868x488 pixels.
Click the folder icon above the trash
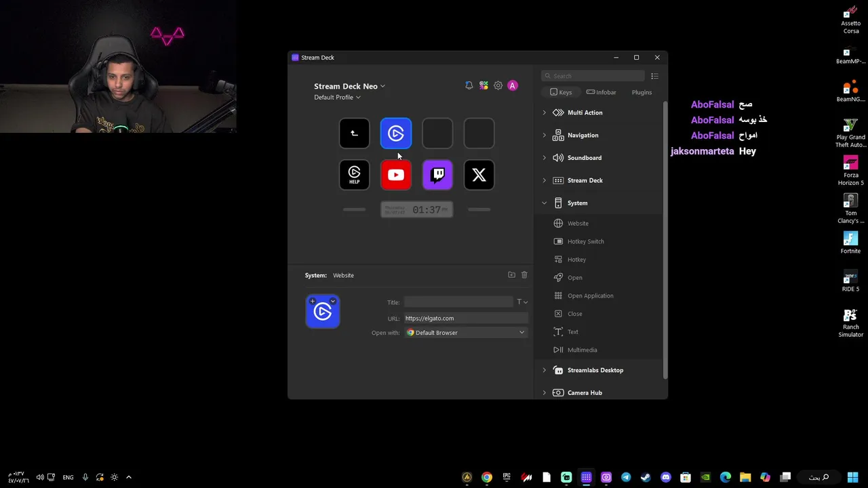click(x=511, y=274)
